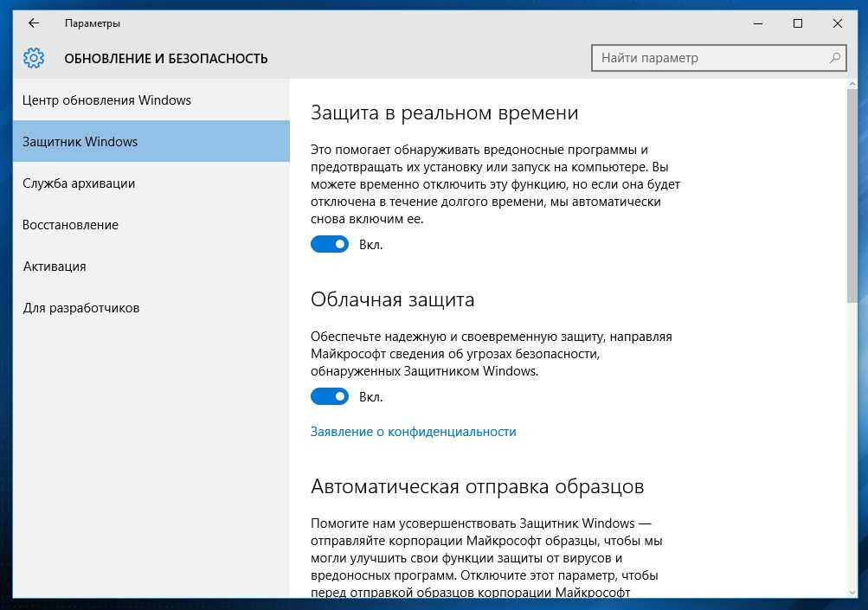Screen dimensions: 868x610
Task: Close the Параметры window
Action: [838, 23]
